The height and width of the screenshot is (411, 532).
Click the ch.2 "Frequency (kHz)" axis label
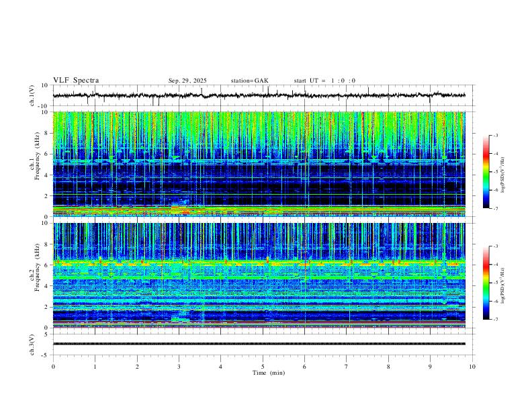[38, 267]
